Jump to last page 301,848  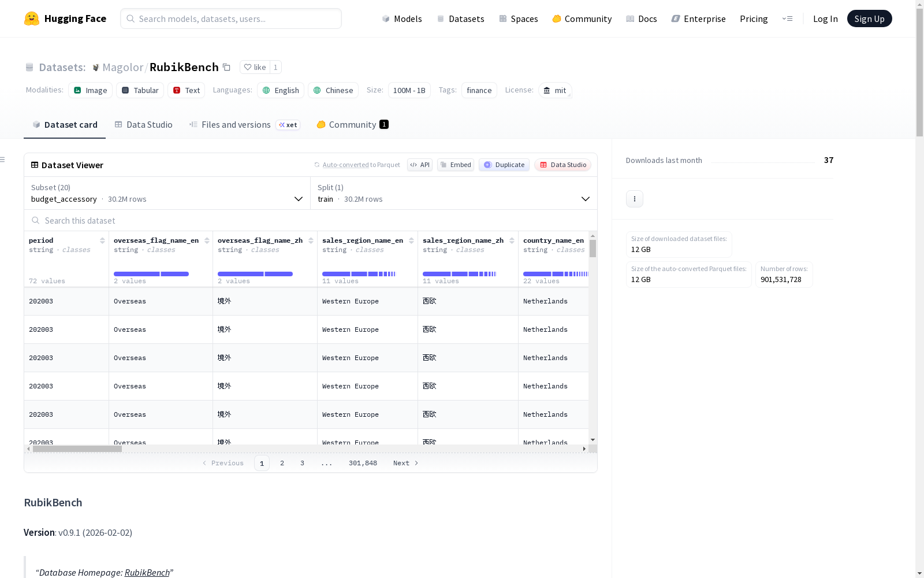[x=363, y=463]
